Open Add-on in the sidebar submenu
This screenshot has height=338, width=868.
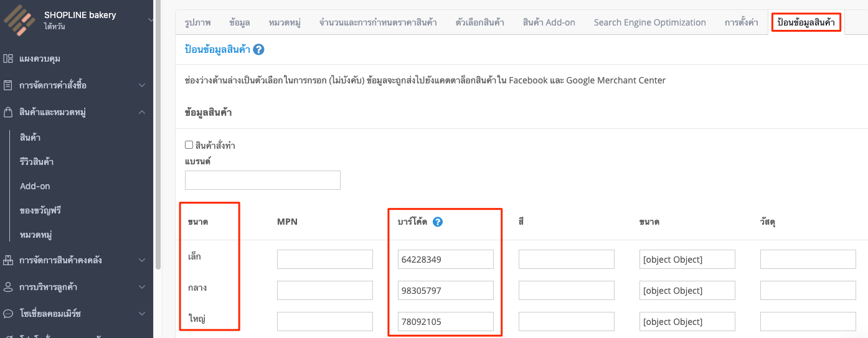[x=35, y=186]
